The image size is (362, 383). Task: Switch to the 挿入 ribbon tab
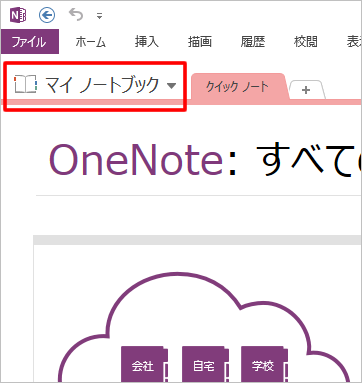(x=146, y=42)
